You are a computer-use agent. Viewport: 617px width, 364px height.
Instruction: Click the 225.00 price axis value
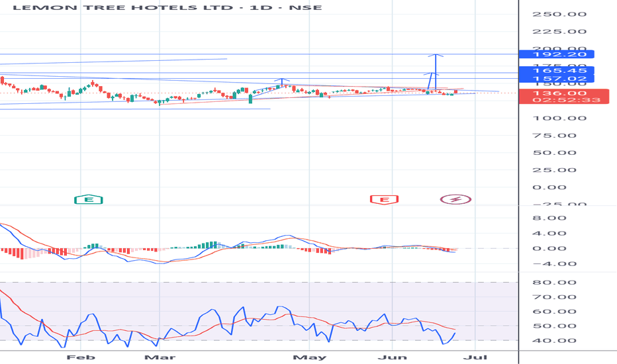(559, 32)
